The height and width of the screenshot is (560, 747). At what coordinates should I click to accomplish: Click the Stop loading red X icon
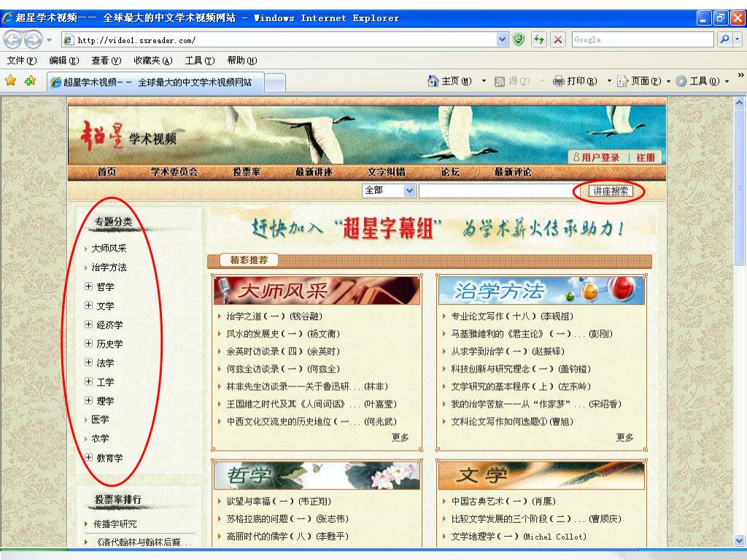pyautogui.click(x=558, y=39)
